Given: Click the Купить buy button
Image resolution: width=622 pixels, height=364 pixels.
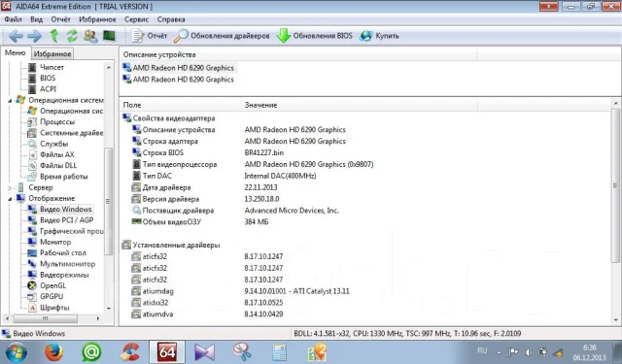Looking at the screenshot, I should (379, 36).
